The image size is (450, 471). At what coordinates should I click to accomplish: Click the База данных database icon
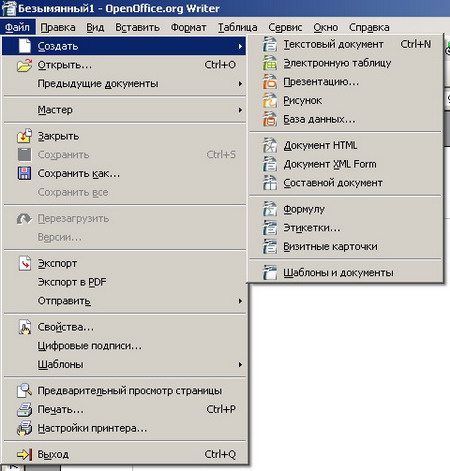(x=270, y=119)
